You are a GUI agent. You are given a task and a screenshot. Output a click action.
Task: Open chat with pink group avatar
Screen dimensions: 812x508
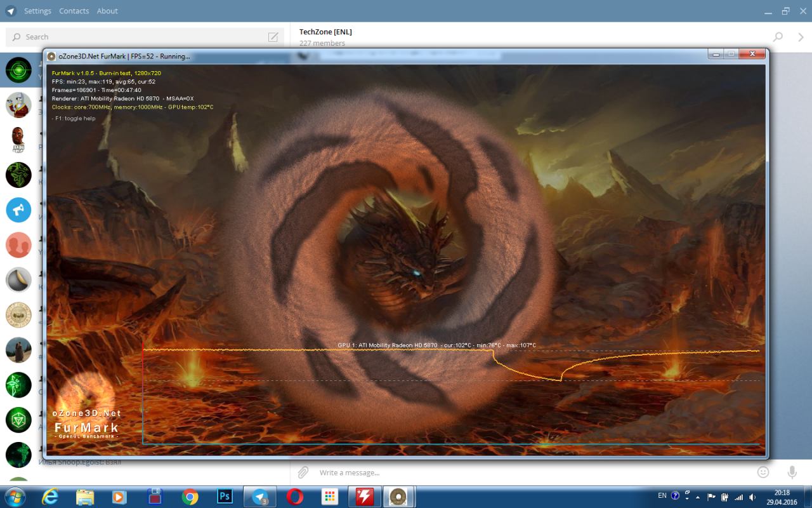pyautogui.click(x=18, y=244)
